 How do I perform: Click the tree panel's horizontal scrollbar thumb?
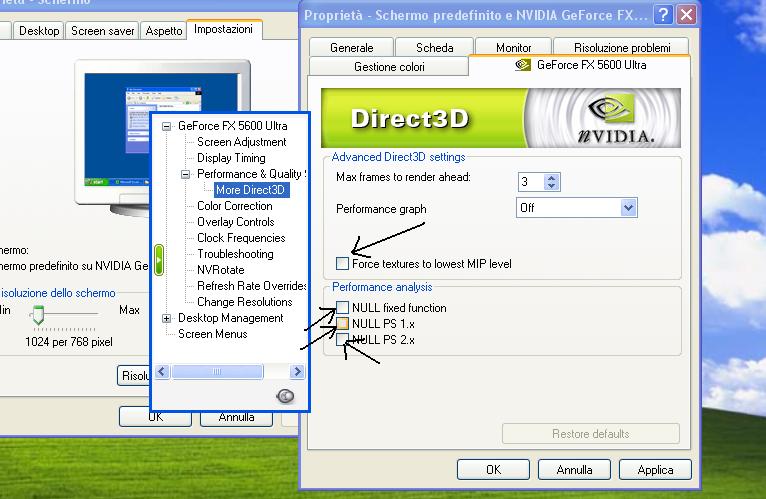217,372
